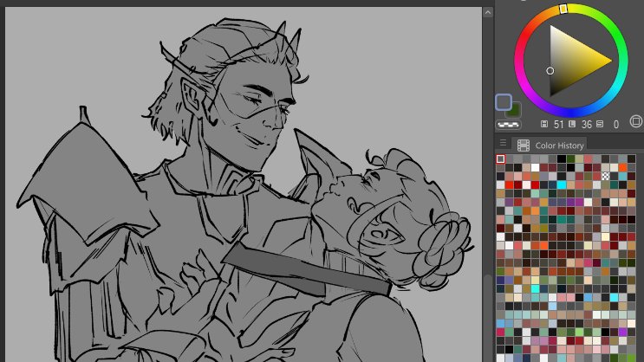The height and width of the screenshot is (362, 644).
Task: Switch to the Color History tab
Action: coord(550,145)
